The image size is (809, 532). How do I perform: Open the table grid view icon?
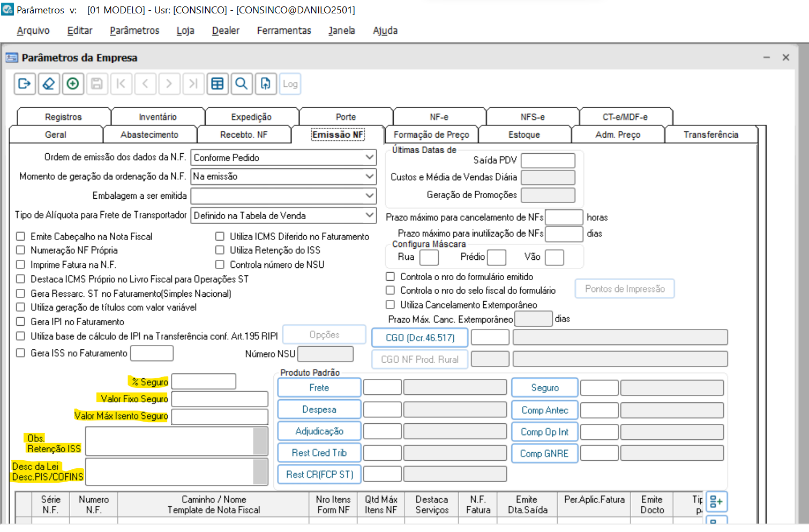coord(218,84)
